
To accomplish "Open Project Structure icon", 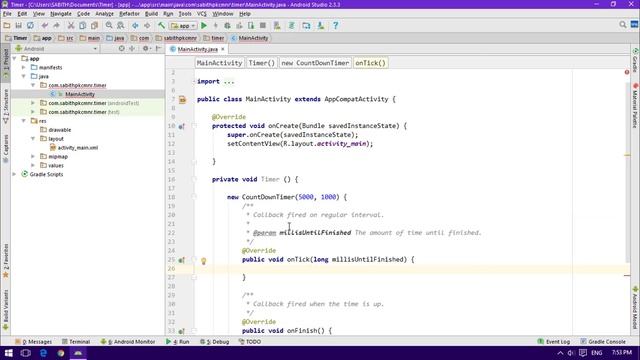I will tap(306, 25).
